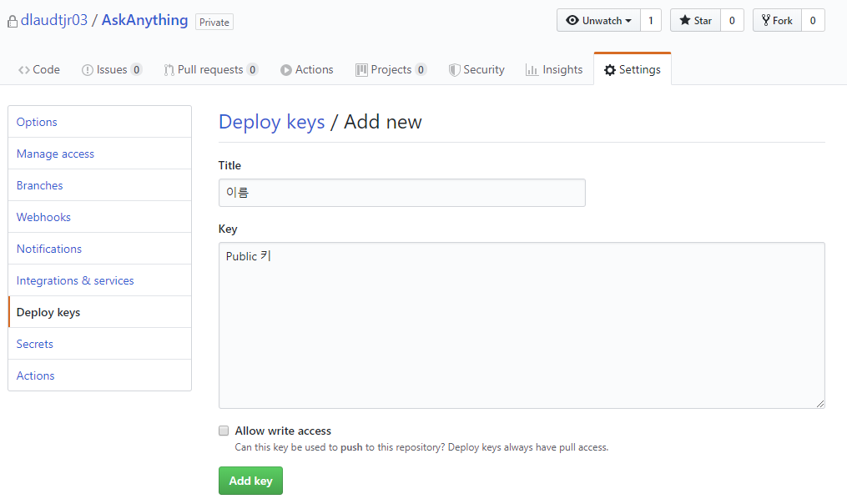Click the Issues exclamation icon
Screen dimensions: 847x504
88,70
